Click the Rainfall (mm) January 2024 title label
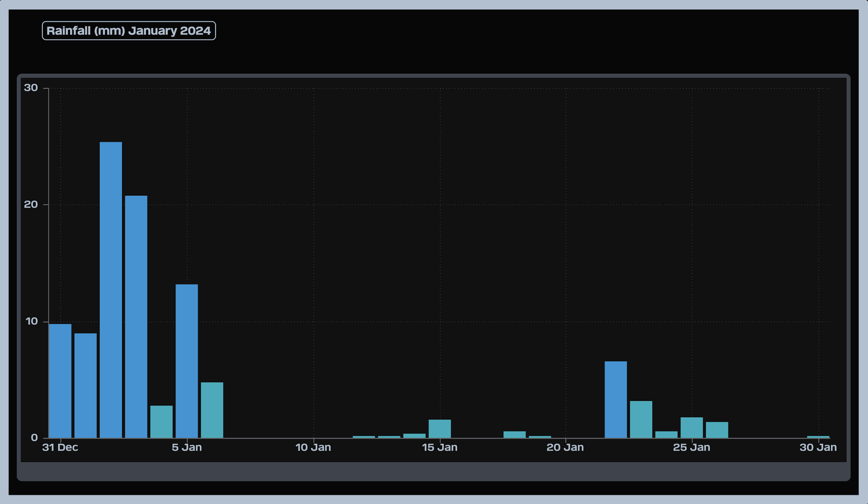 coord(129,31)
